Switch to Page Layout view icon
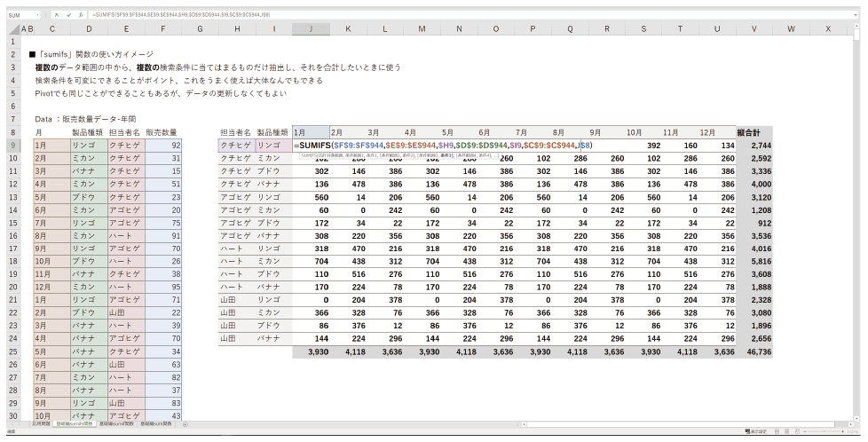The height and width of the screenshot is (442, 868). tap(786, 431)
